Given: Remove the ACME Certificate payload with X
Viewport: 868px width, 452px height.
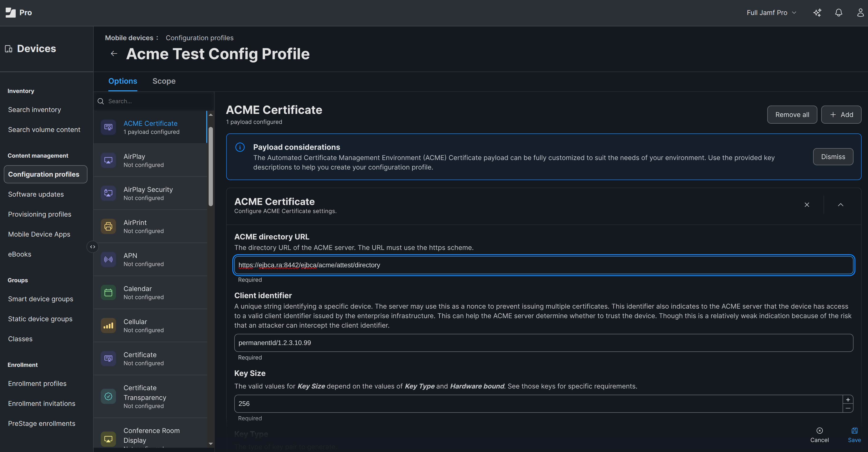Looking at the screenshot, I should (x=807, y=204).
